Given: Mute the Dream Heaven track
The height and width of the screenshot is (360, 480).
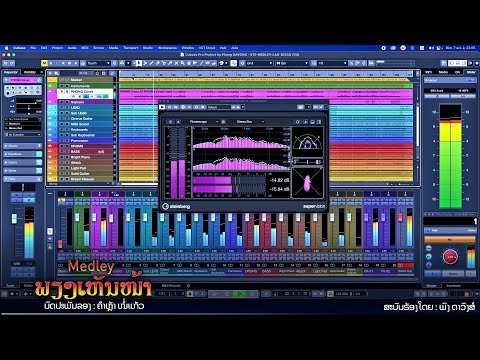Looking at the screenshot, I should point(61,179).
